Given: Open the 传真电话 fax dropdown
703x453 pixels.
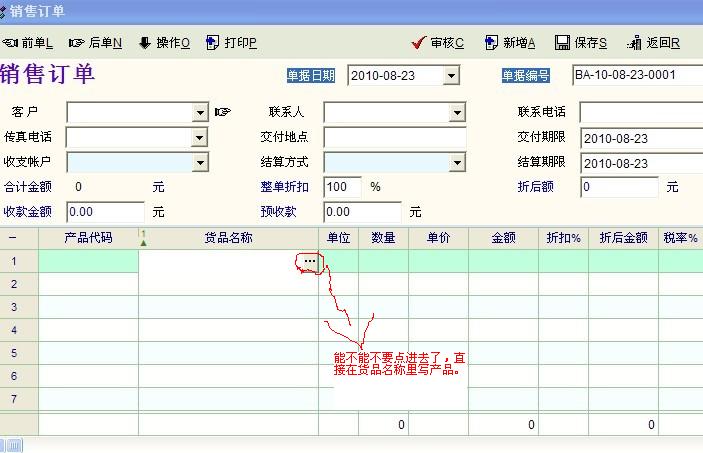Looking at the screenshot, I should pyautogui.click(x=200, y=137).
